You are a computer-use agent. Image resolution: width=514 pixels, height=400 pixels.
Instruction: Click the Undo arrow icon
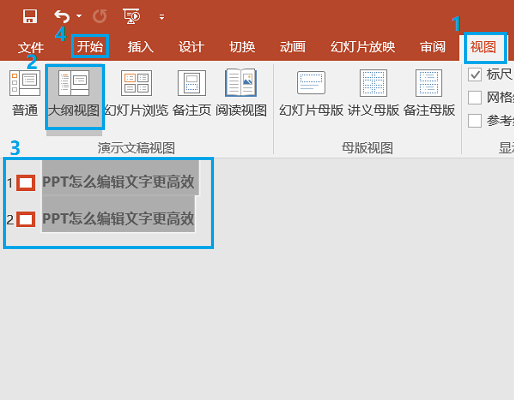(62, 16)
